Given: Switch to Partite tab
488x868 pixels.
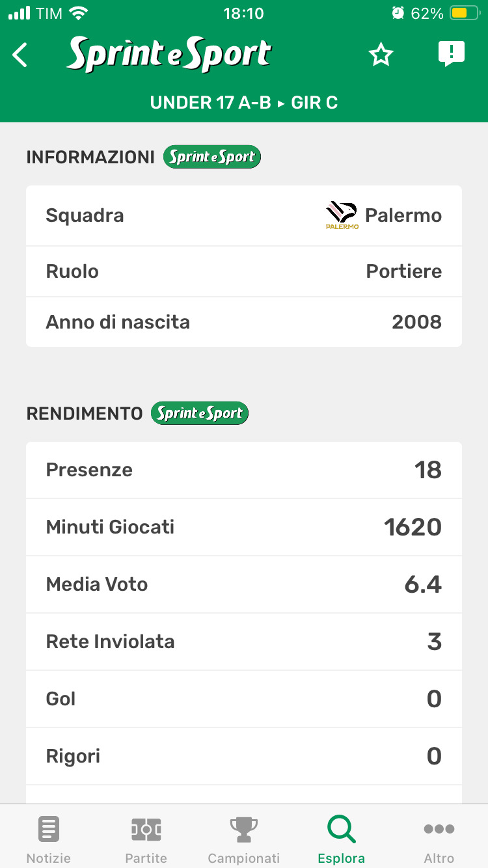Looking at the screenshot, I should click(x=146, y=839).
